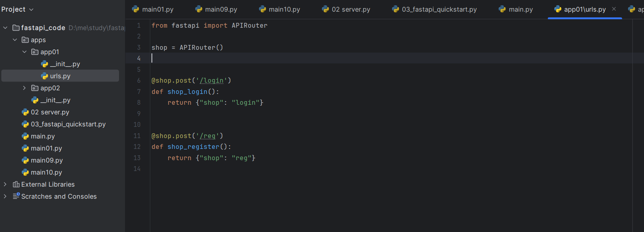Screen dimensions: 644x232
Task: Click Python icon of app01 __init__.py
Action: coord(44,64)
